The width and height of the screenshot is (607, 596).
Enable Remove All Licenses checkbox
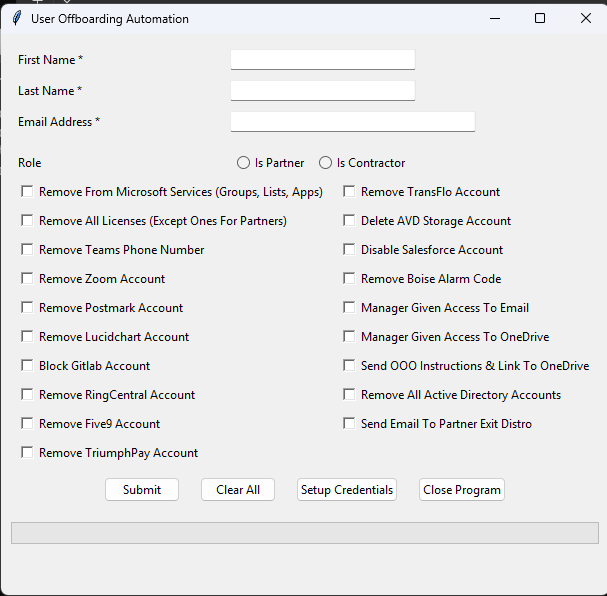pos(27,220)
